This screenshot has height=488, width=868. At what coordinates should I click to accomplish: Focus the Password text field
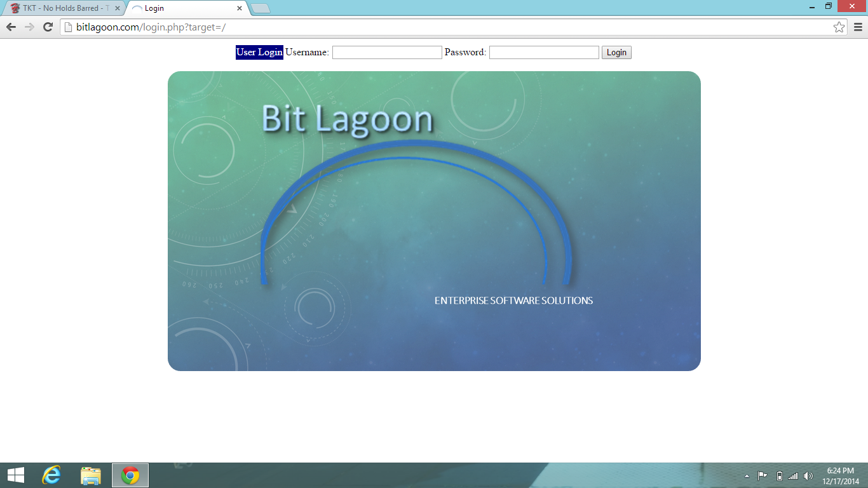(x=544, y=53)
